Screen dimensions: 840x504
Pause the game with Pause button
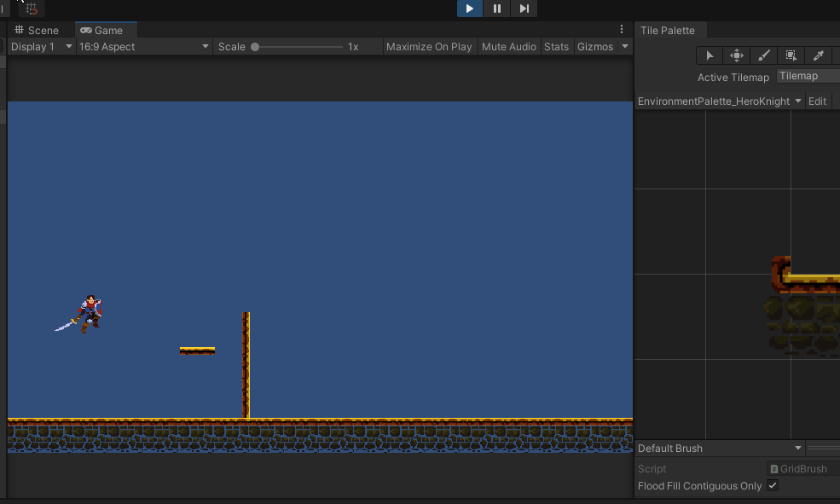[496, 9]
